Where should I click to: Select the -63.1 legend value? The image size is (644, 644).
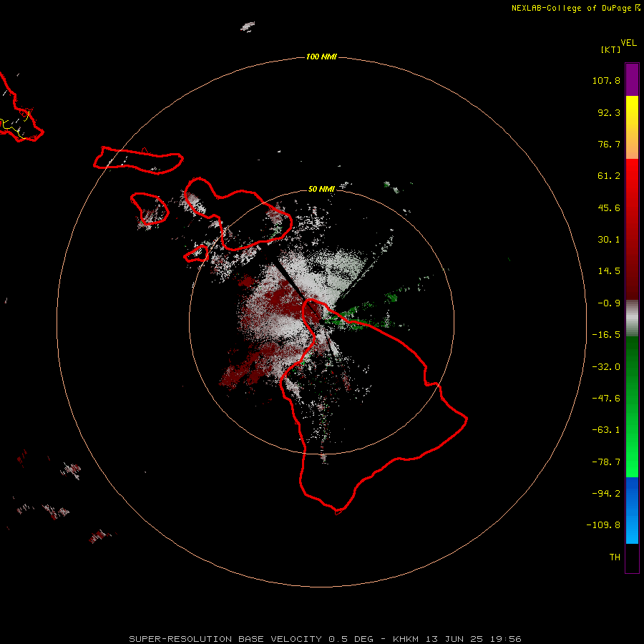[x=606, y=430]
